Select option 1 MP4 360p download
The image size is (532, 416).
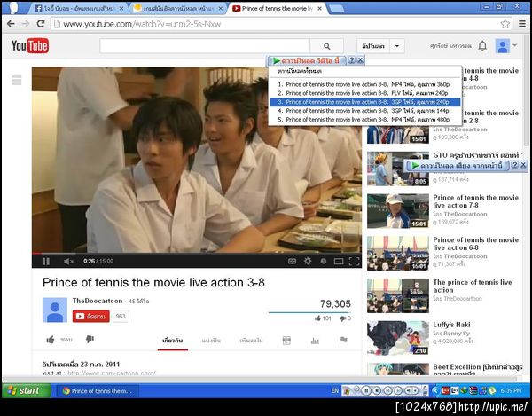pos(364,84)
